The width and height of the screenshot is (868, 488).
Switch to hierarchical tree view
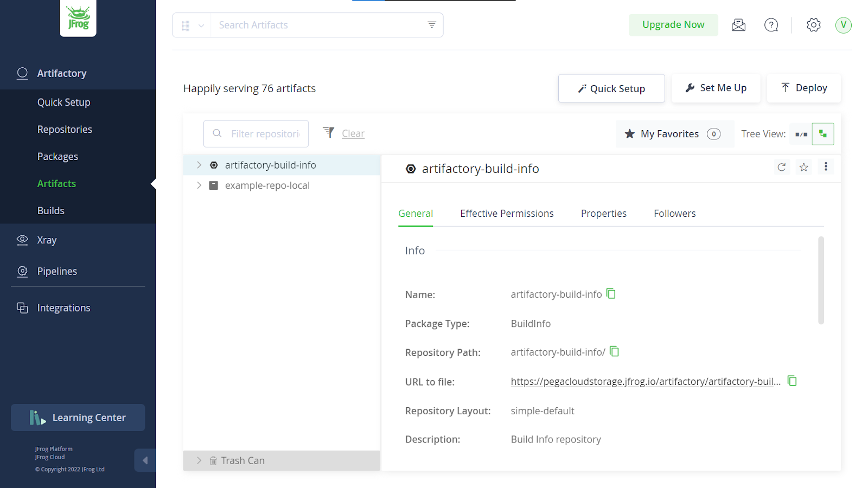(823, 134)
